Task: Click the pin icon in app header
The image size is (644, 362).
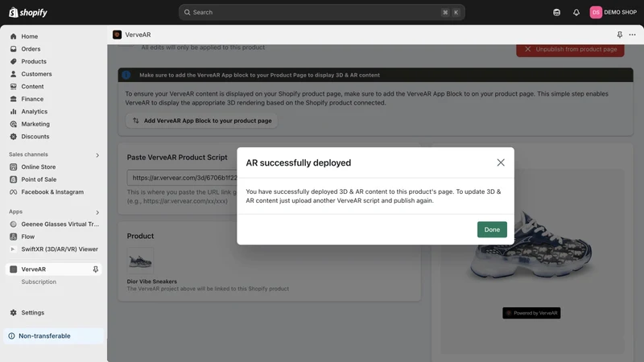Action: 619,35
